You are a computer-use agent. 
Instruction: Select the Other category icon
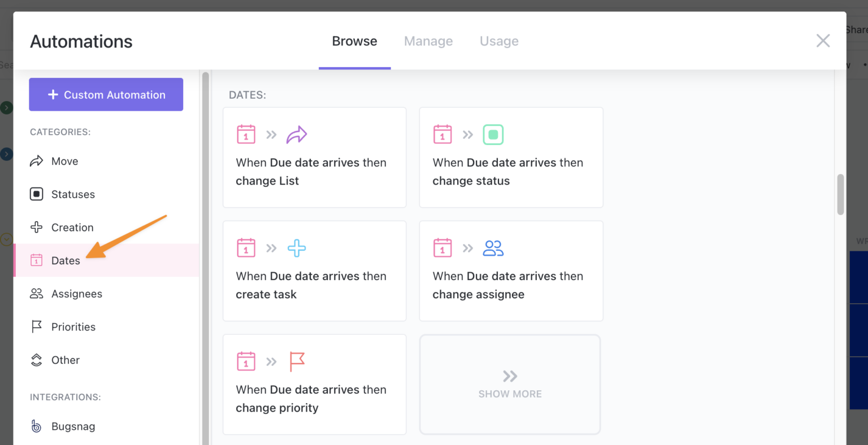point(36,360)
